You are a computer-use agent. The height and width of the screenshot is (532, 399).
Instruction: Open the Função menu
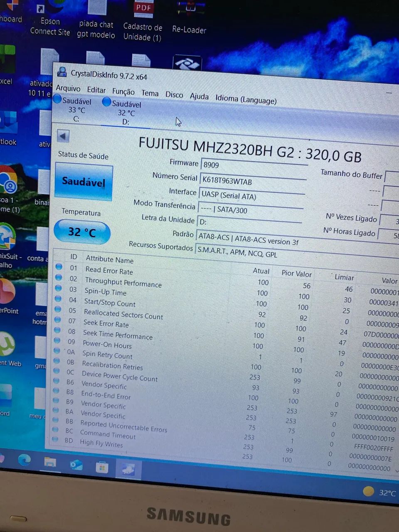pyautogui.click(x=123, y=91)
